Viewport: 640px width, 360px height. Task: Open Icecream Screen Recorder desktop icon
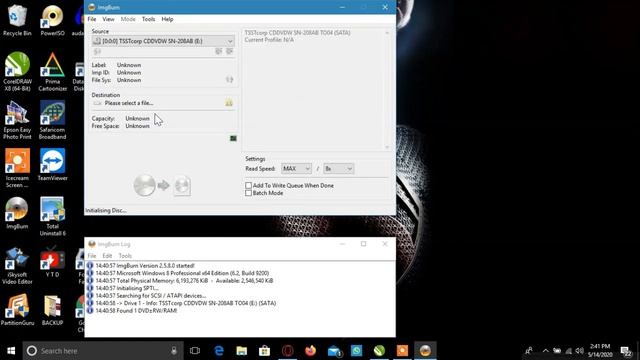[17, 169]
